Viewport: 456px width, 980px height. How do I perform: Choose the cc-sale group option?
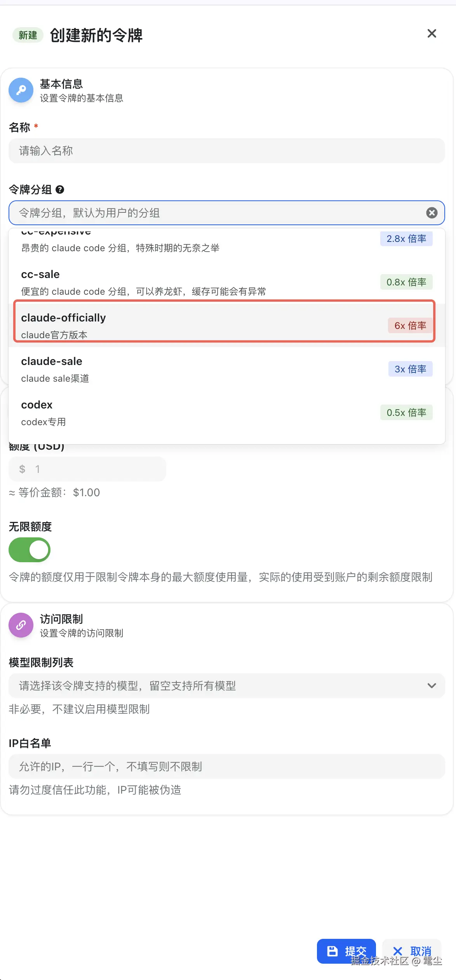[x=227, y=282]
